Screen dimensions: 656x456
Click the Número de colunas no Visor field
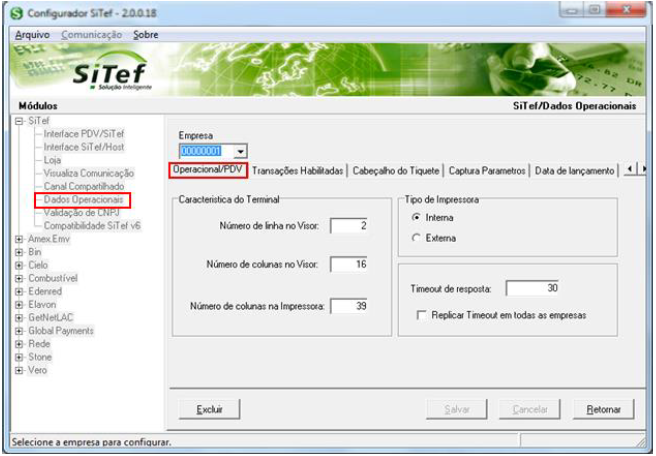point(349,264)
